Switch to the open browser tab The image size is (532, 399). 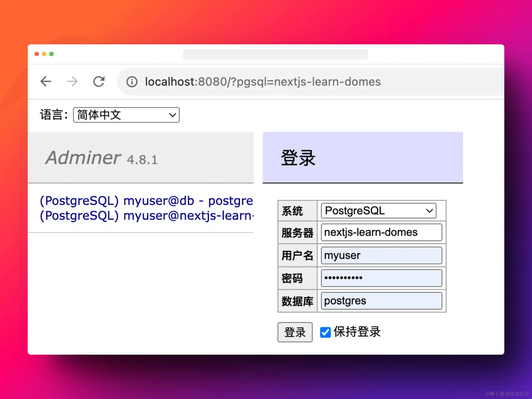click(x=275, y=54)
